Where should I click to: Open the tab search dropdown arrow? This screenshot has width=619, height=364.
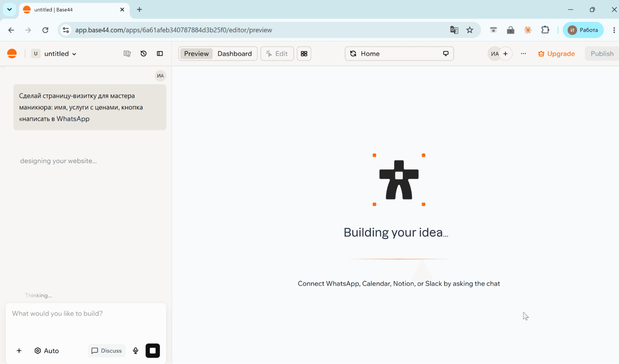(10, 9)
